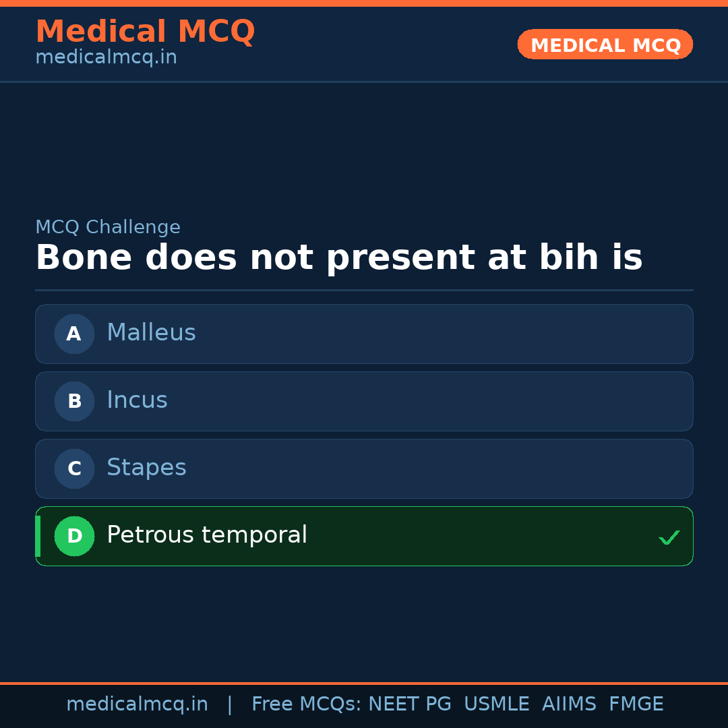Select the Petrous temporal answer text
The width and height of the screenshot is (728, 728).
(x=207, y=535)
